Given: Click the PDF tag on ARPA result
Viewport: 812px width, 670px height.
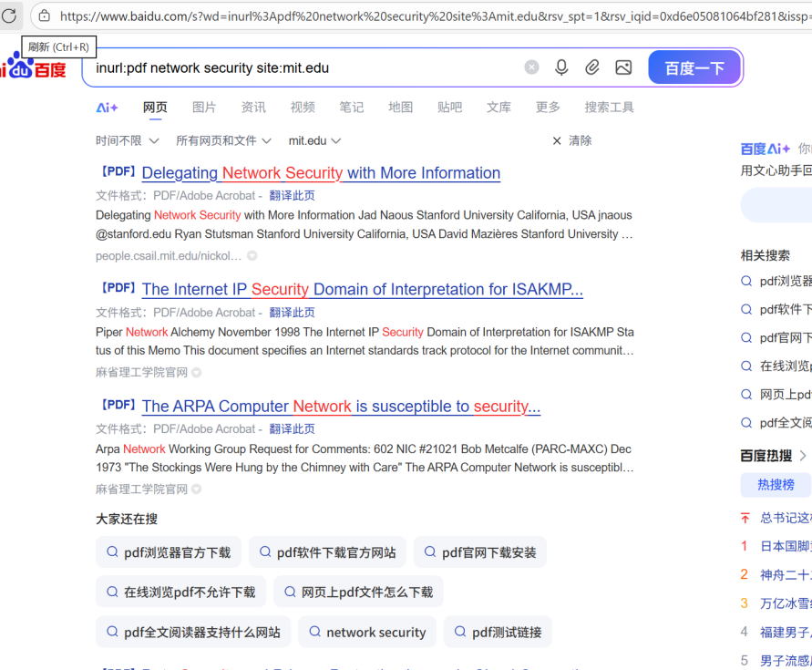Looking at the screenshot, I should pos(118,405).
